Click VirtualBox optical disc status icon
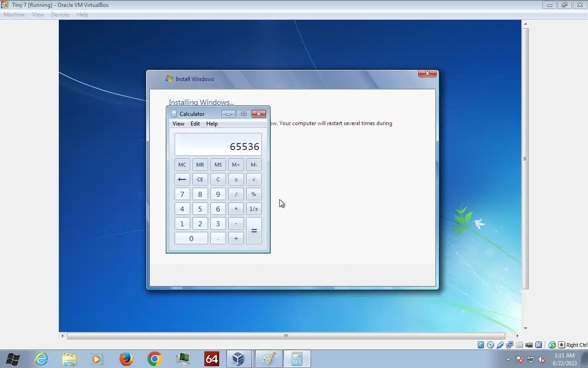 pyautogui.click(x=490, y=345)
